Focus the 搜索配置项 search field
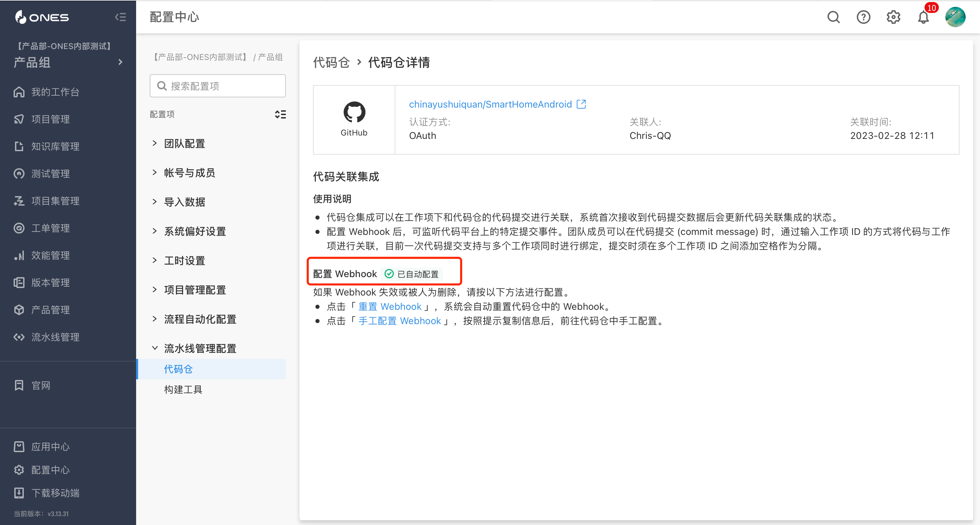 pos(218,86)
